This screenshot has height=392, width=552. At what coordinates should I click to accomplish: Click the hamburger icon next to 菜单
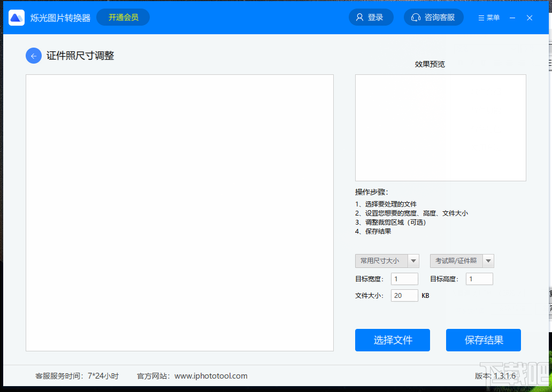pyautogui.click(x=480, y=17)
